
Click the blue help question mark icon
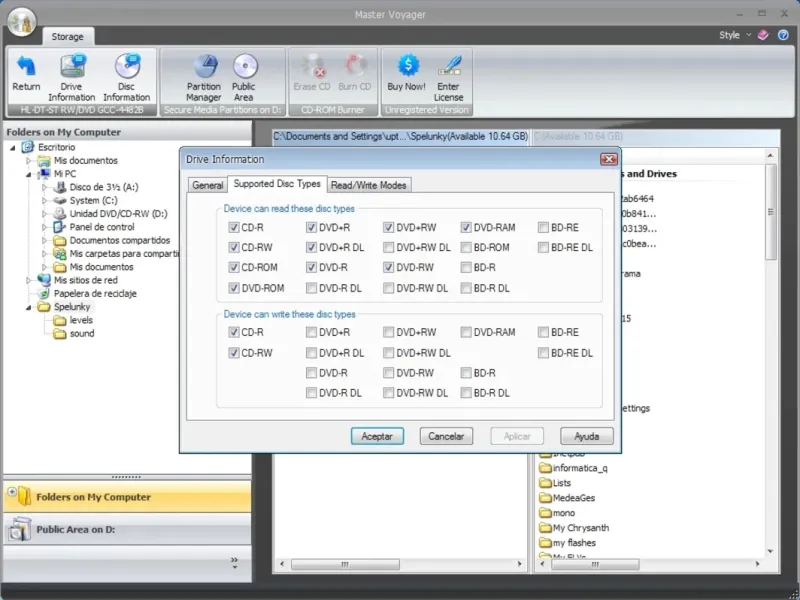coord(783,35)
